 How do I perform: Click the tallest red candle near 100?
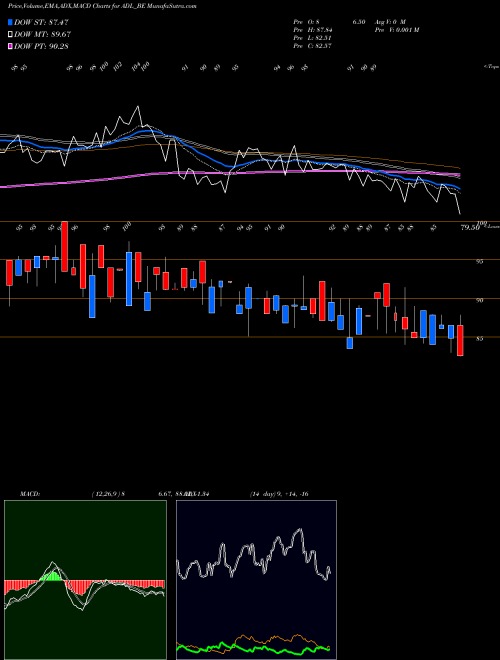pyautogui.click(x=64, y=246)
